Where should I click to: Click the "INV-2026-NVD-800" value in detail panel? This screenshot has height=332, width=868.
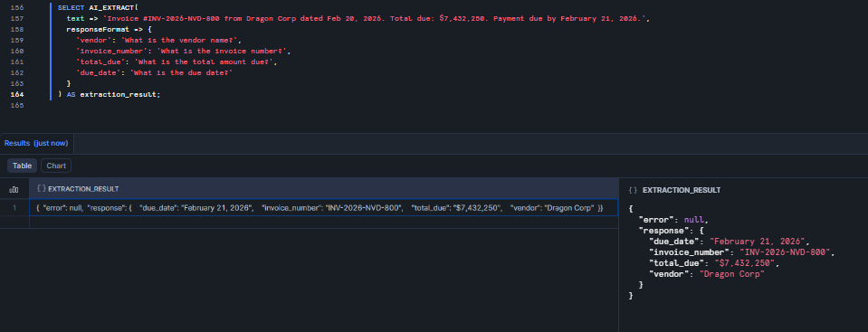coord(786,252)
